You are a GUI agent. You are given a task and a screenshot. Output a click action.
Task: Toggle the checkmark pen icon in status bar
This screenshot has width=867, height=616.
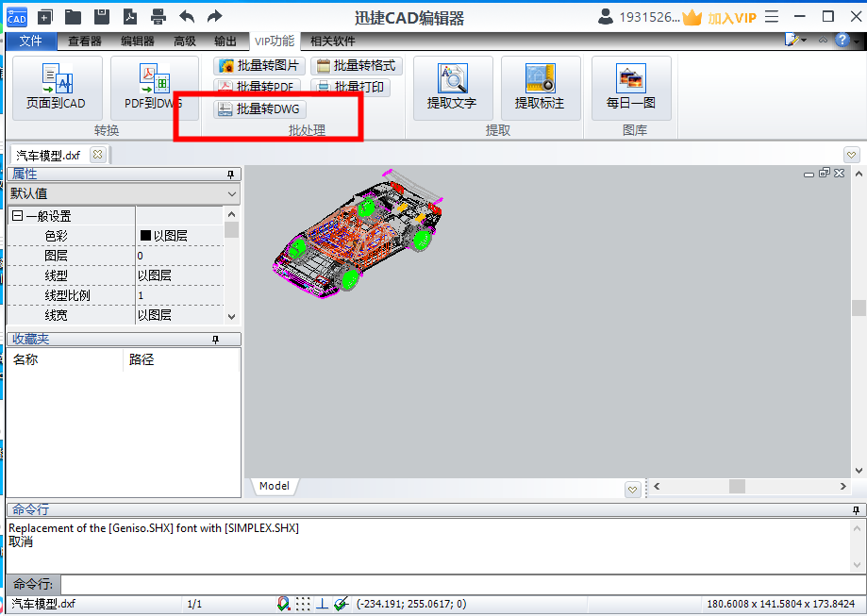[342, 604]
